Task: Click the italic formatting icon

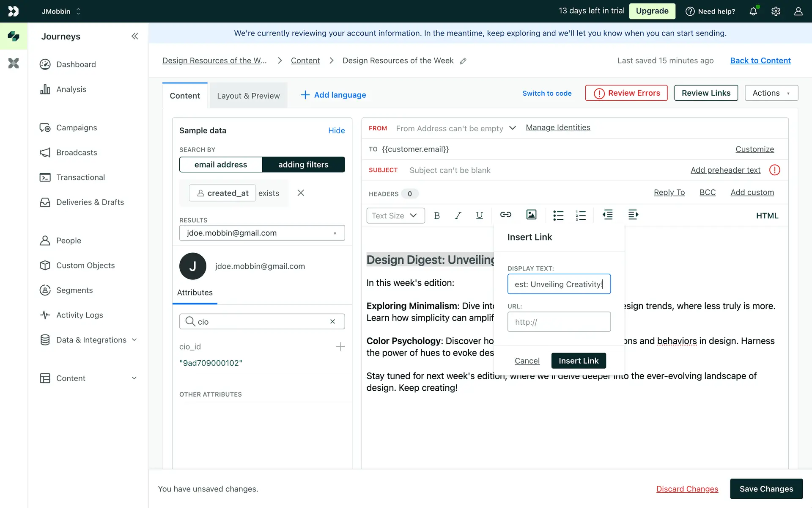Action: 458,215
